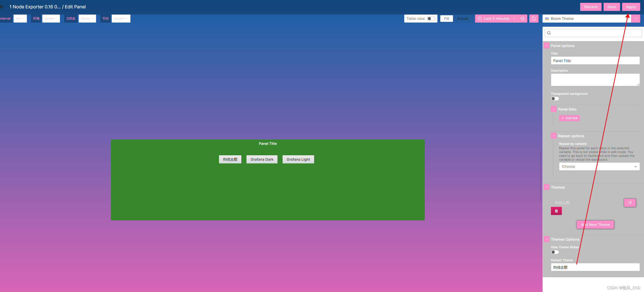Click the delete theme trash icon
Image resolution: width=644 pixels, height=292 pixels.
coord(556,211)
